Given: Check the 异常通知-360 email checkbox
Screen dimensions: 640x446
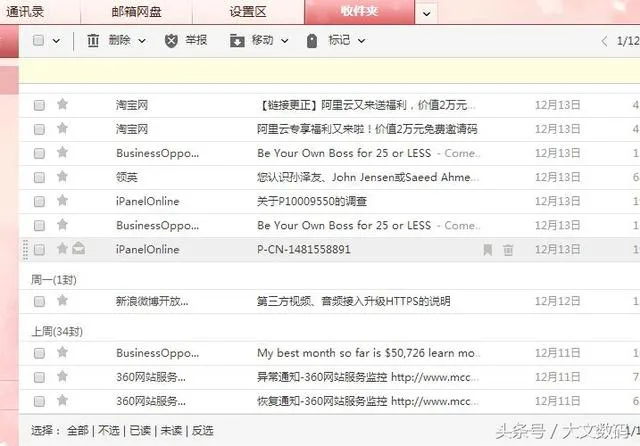Looking at the screenshot, I should click(x=39, y=377).
